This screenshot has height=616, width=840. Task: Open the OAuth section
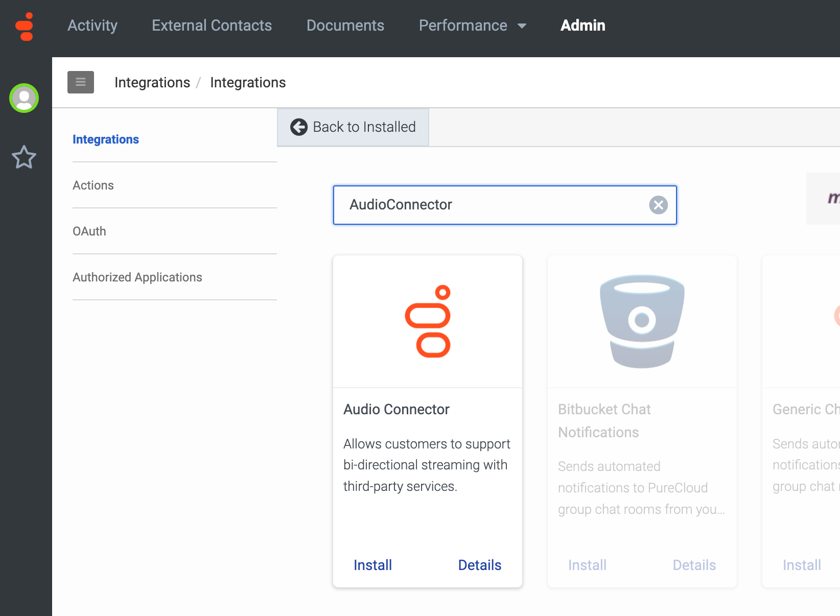[x=89, y=231]
